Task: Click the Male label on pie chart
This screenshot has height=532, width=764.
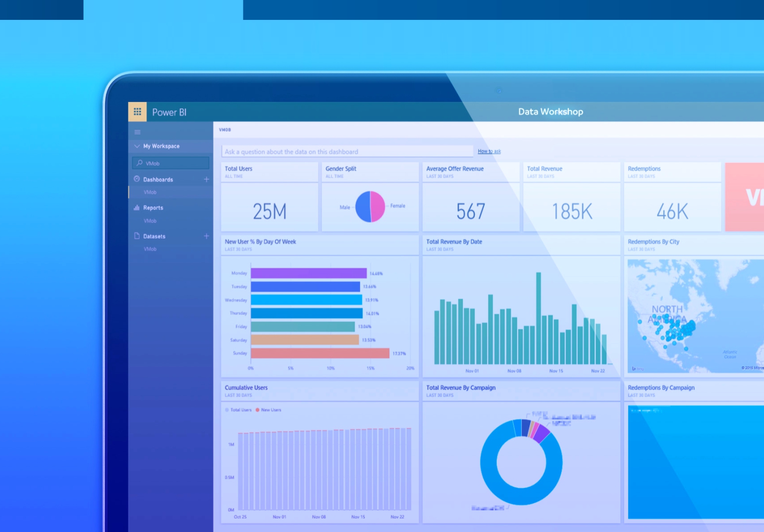Action: point(344,208)
